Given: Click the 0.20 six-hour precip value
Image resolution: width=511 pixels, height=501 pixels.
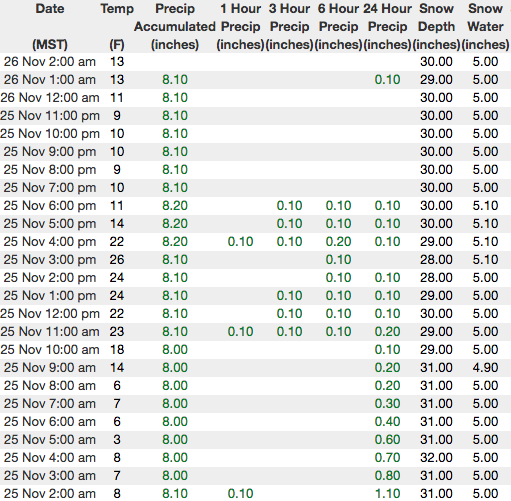Looking at the screenshot, I should (x=338, y=242).
